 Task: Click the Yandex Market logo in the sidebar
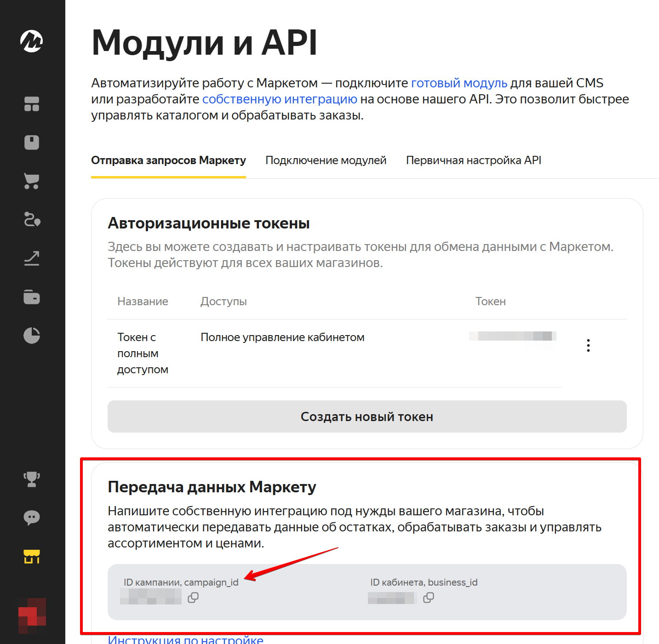32,41
